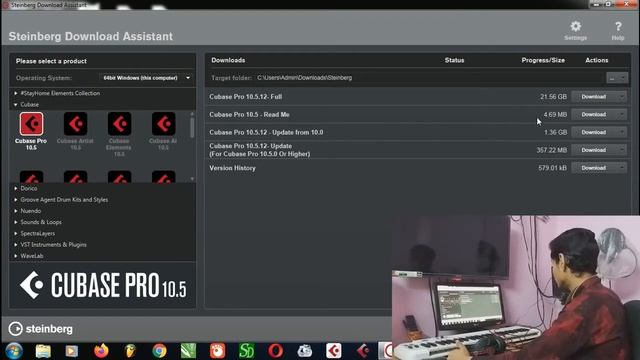
Task: Download Cubase Pro 10.5.12 Full
Action: pyautogui.click(x=594, y=97)
